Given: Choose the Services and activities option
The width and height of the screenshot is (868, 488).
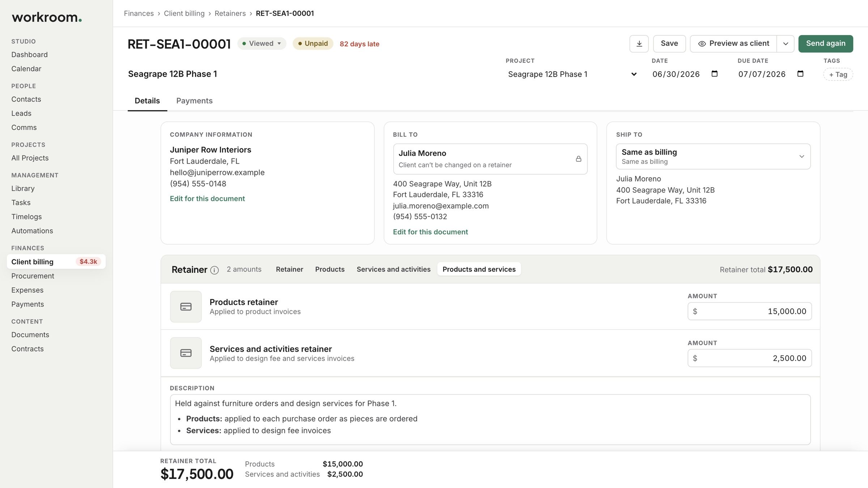Looking at the screenshot, I should (393, 269).
